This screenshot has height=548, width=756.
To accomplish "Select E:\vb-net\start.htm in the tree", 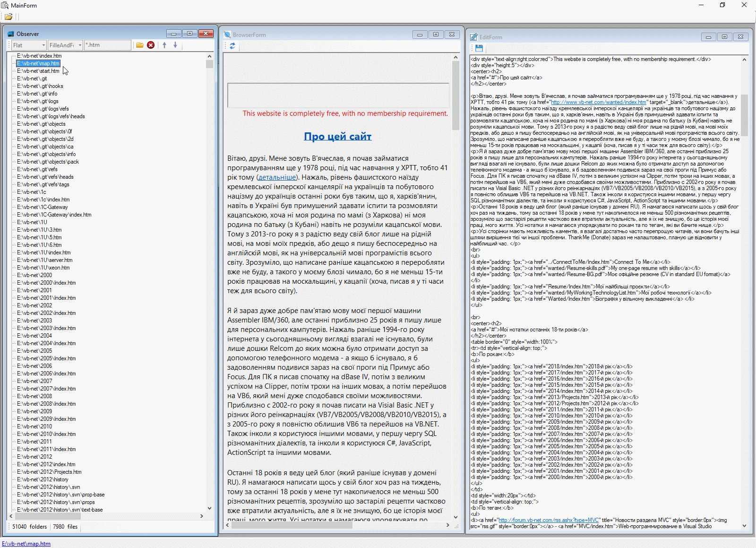I will [x=38, y=71].
